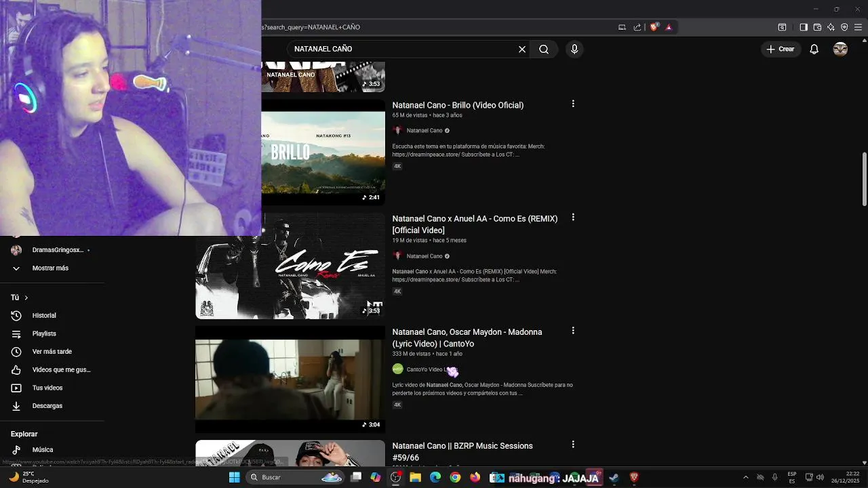Screen dimensions: 868x488
Task: Open options menu for Brillo video
Action: [x=573, y=104]
